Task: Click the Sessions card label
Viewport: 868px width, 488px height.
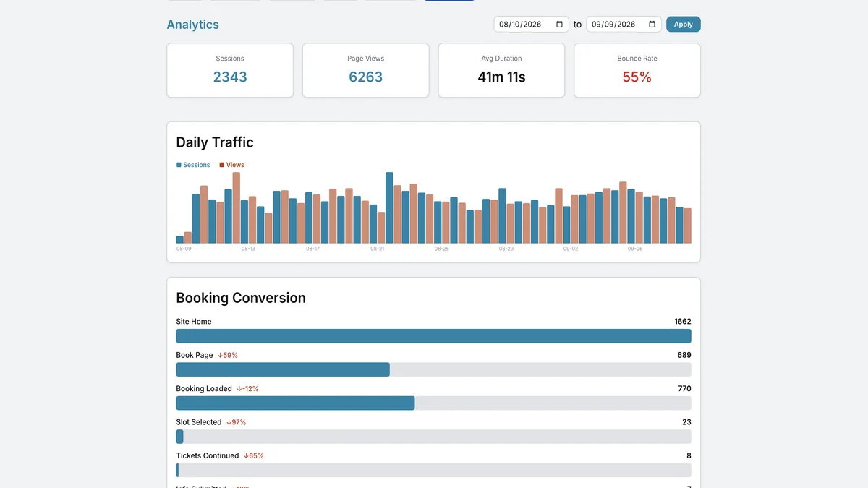Action: click(230, 59)
